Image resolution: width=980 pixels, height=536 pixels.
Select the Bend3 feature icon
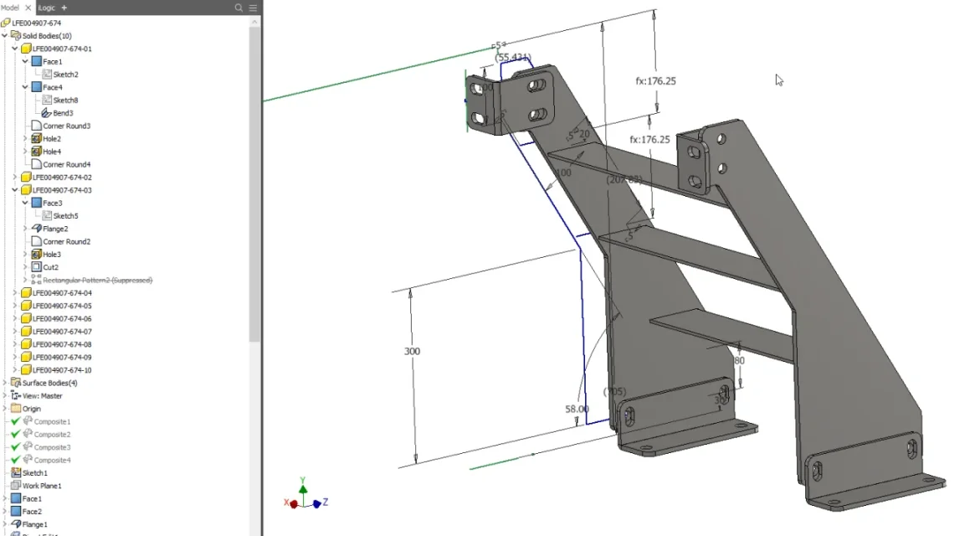tap(47, 112)
